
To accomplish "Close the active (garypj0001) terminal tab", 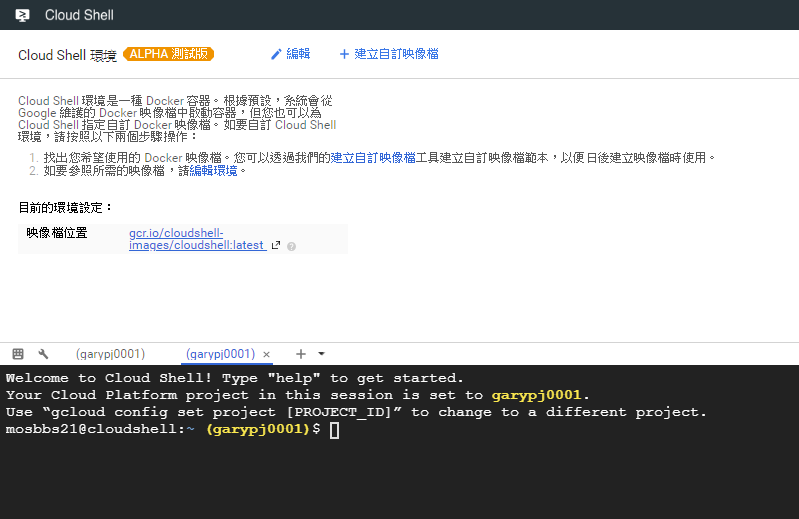I will coord(267,354).
